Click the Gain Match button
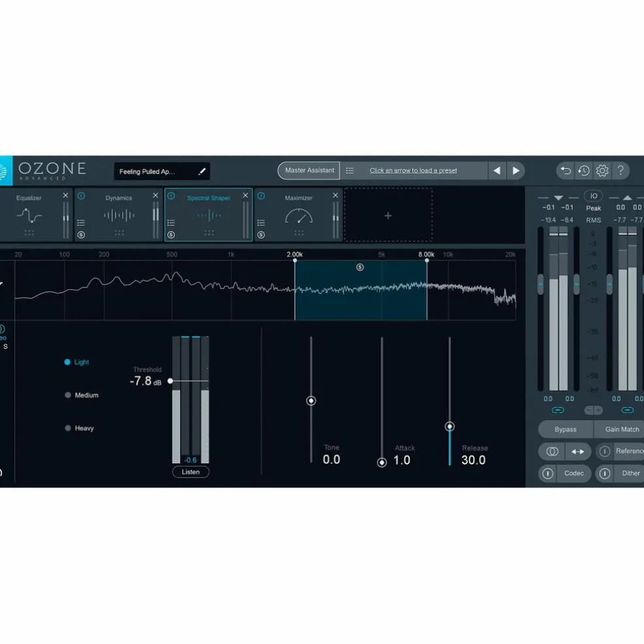The height and width of the screenshot is (644, 644). tap(619, 429)
